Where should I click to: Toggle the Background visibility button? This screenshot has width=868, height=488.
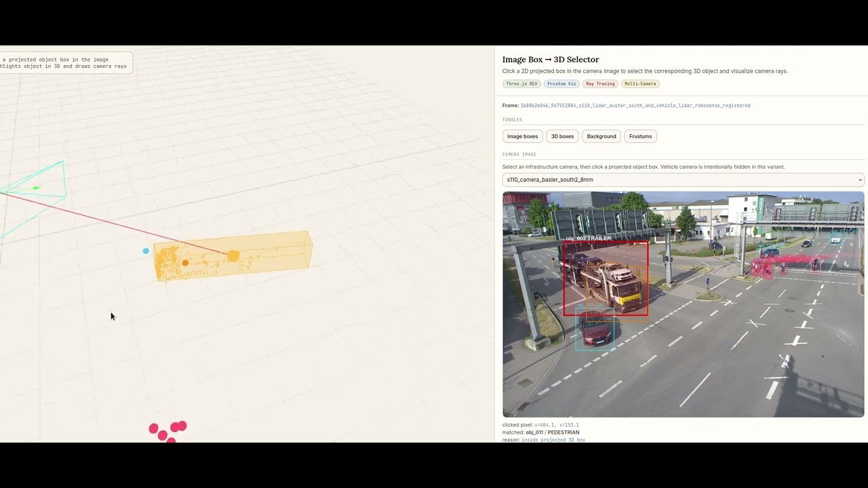point(601,136)
